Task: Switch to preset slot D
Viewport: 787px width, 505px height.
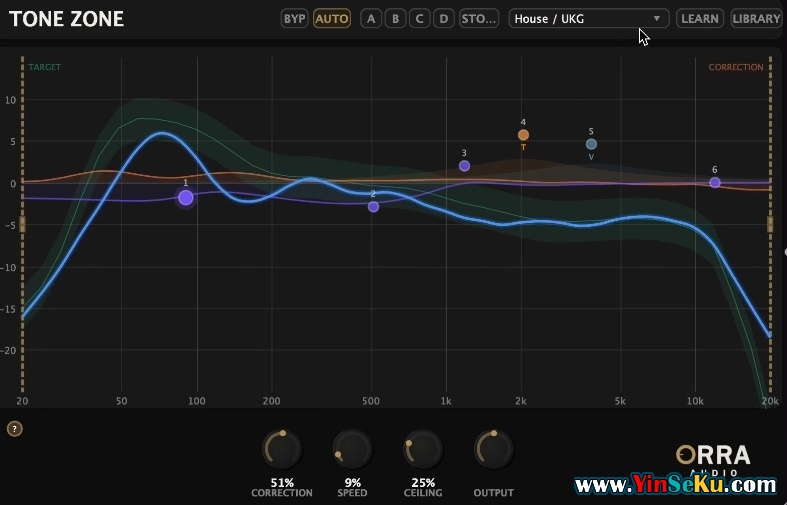Action: 443,19
